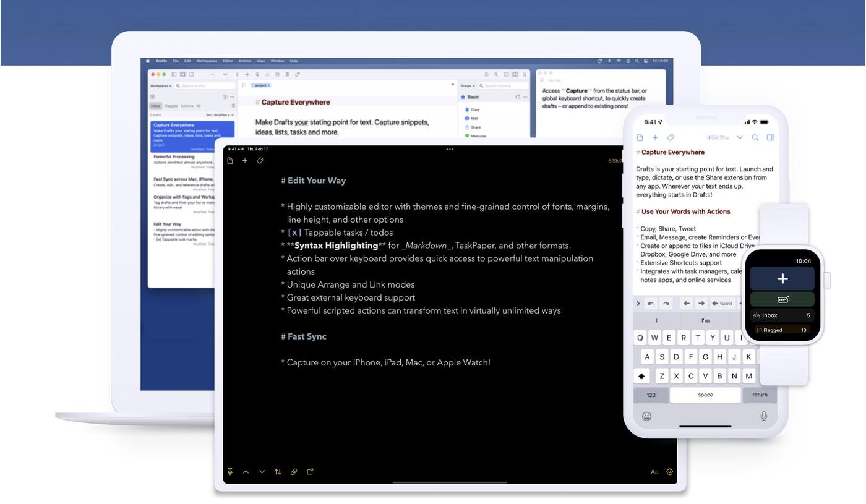The image size is (866, 504).
Task: Open Arrange mode with the up-down arrows icon
Action: pos(278,472)
